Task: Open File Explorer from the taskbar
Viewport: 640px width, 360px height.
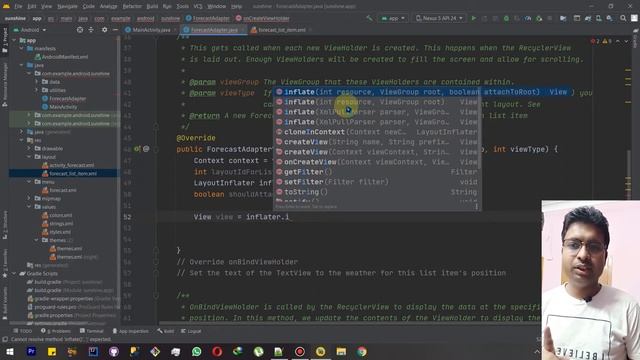Action: click(341, 351)
